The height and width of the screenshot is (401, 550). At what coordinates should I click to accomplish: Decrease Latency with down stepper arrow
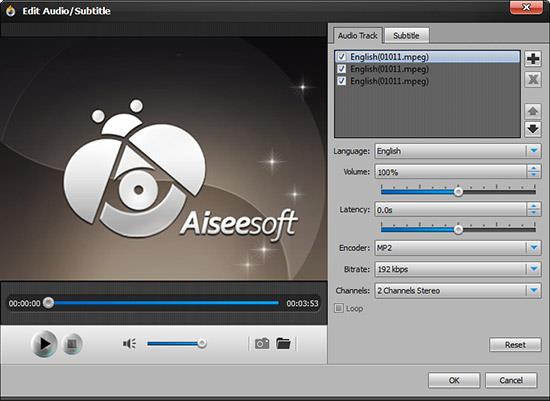tap(534, 213)
